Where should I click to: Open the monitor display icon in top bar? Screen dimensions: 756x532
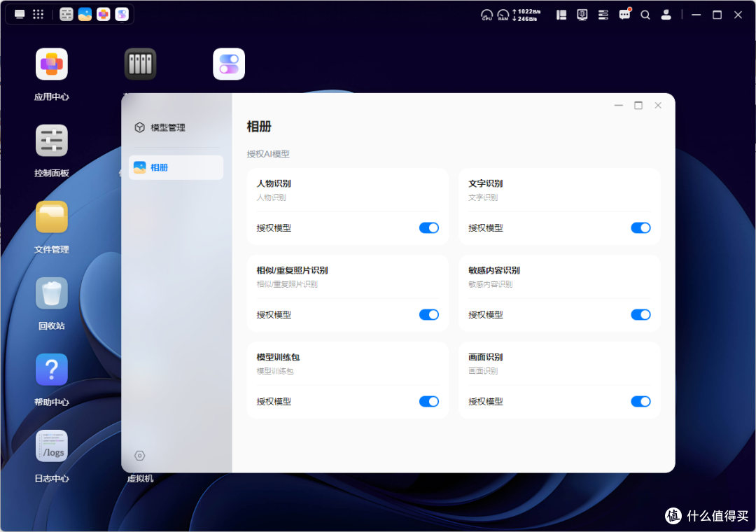[x=582, y=15]
